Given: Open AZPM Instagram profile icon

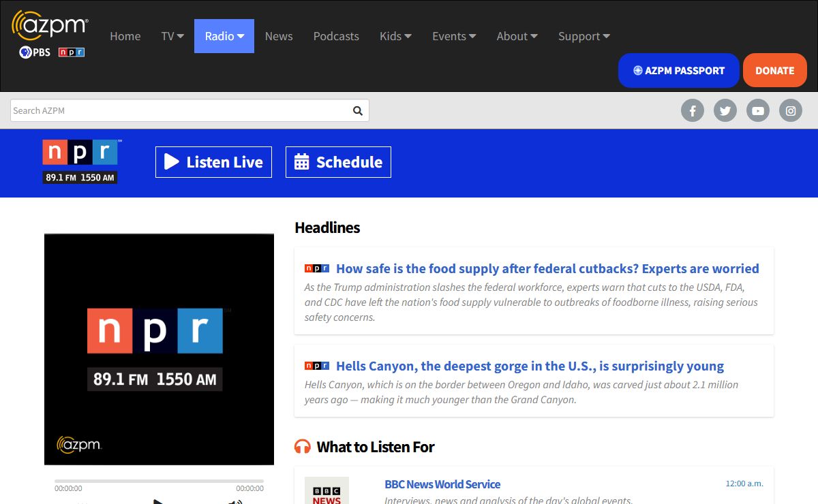Looking at the screenshot, I should pos(791,110).
